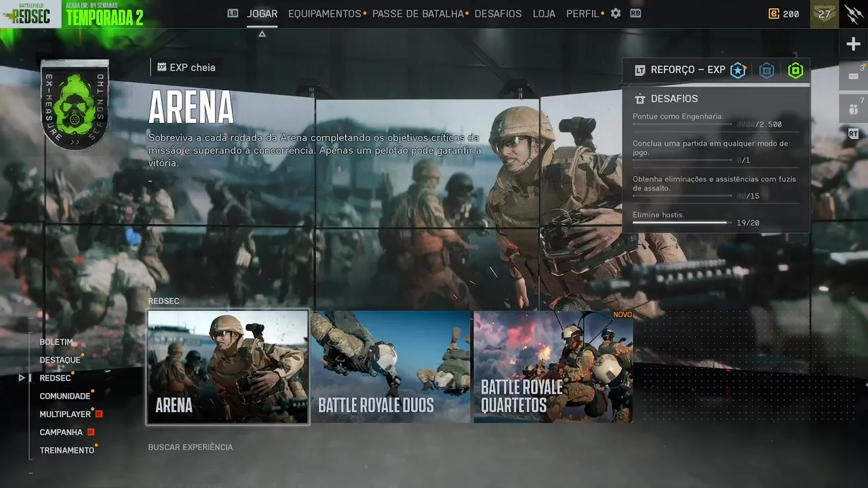Open the friends list showing 7

click(x=853, y=108)
